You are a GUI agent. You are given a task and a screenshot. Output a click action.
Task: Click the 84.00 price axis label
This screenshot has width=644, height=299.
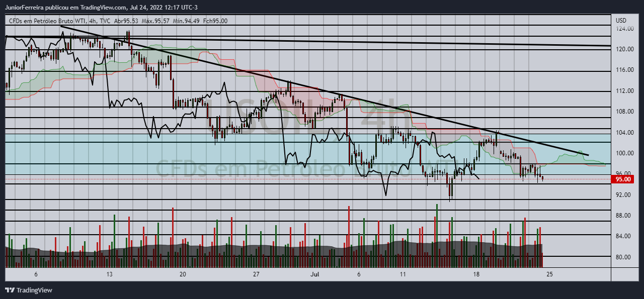624,236
